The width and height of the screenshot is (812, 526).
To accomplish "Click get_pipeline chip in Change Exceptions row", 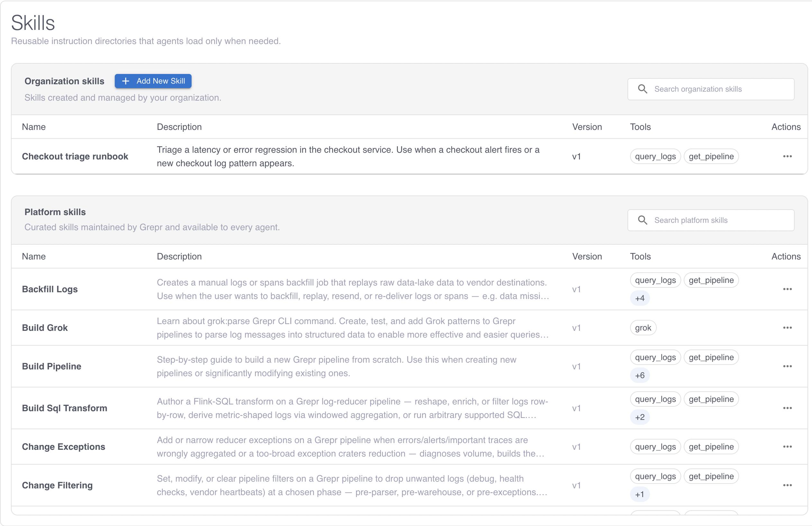I will click(x=711, y=447).
